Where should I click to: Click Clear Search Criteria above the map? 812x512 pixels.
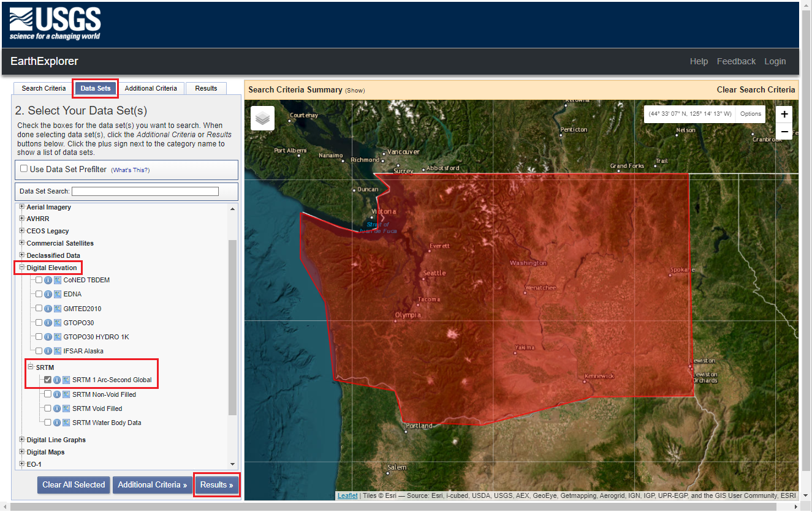(756, 89)
